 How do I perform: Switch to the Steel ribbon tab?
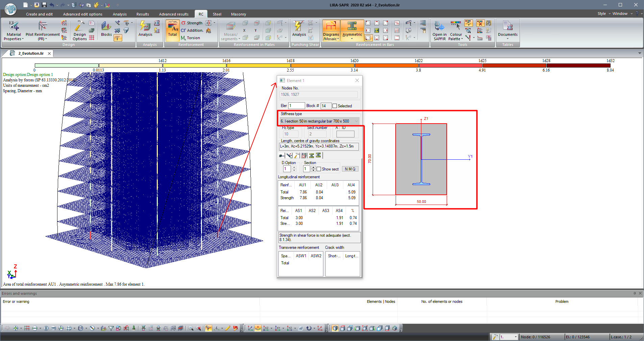coord(217,14)
